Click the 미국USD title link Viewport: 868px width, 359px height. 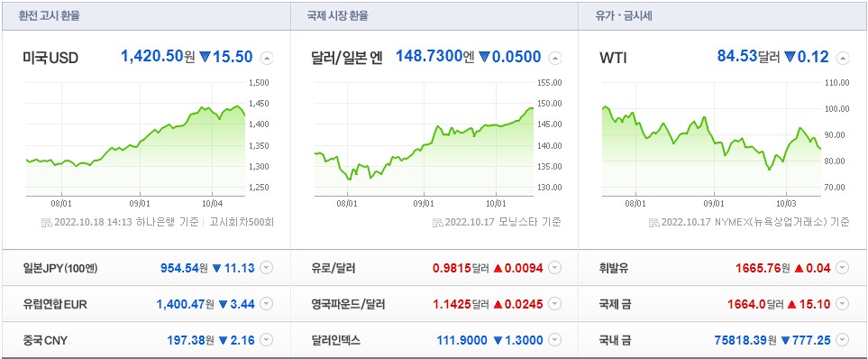50,58
